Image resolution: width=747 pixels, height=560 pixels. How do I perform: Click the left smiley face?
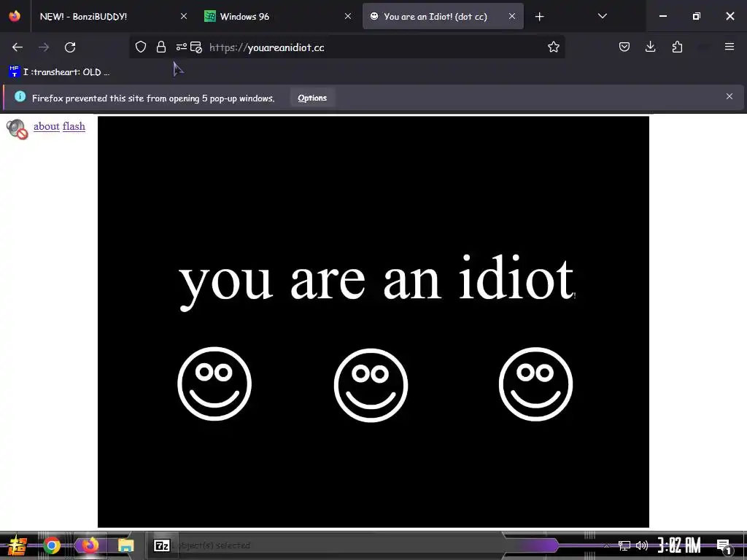point(214,384)
